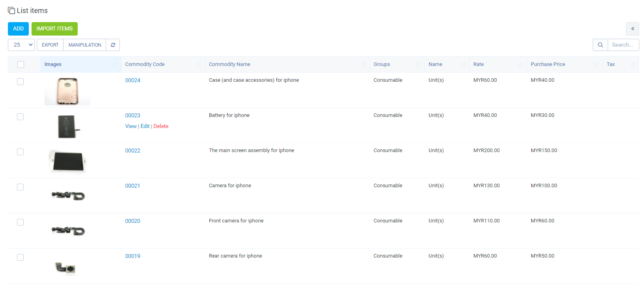Click the MYR50.00 purchase price value

pyautogui.click(x=542, y=256)
